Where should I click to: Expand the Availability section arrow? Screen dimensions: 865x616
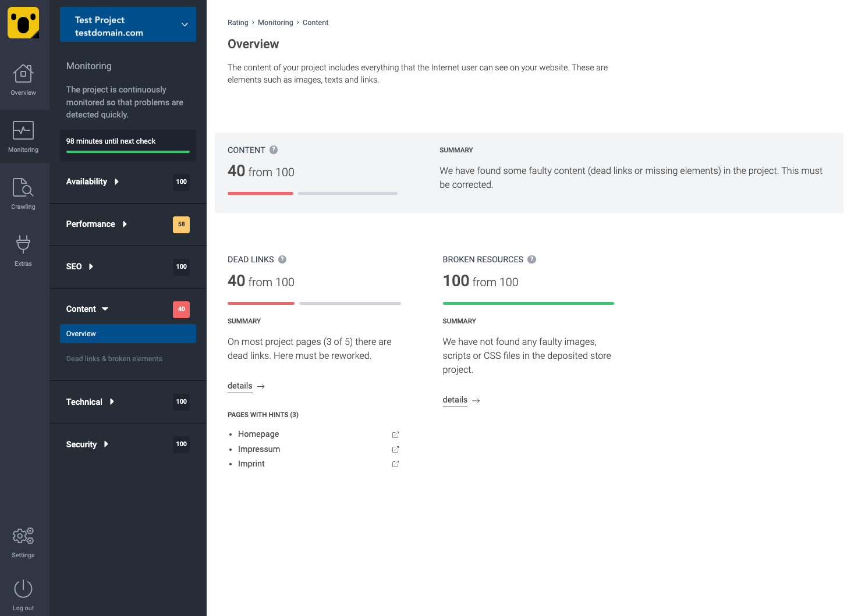(x=116, y=181)
